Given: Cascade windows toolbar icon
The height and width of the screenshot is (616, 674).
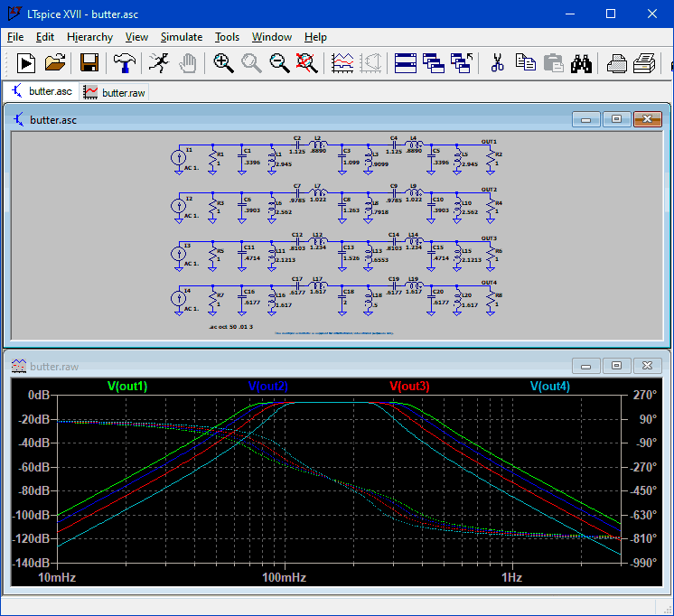Looking at the screenshot, I should coord(434,63).
